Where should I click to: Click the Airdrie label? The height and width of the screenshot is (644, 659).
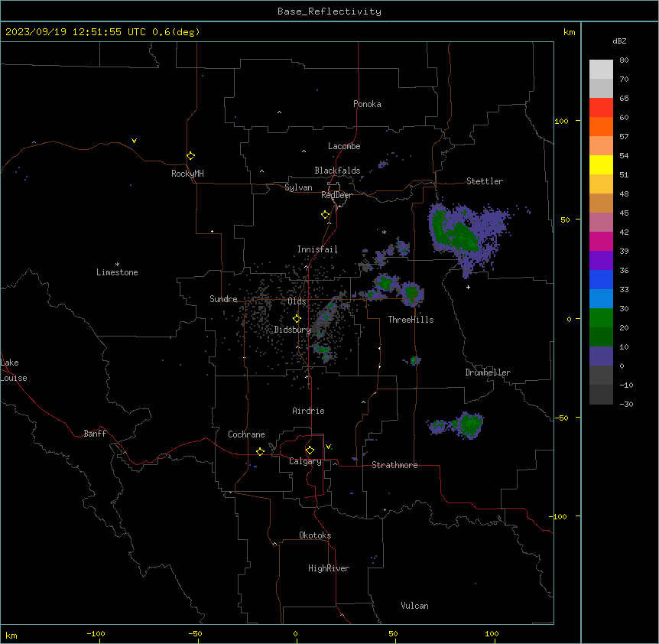point(309,411)
